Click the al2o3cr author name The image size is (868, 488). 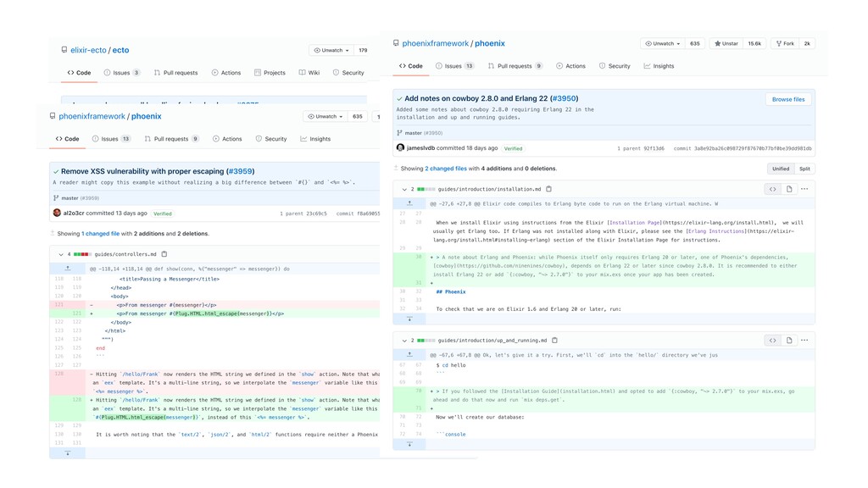(x=74, y=213)
